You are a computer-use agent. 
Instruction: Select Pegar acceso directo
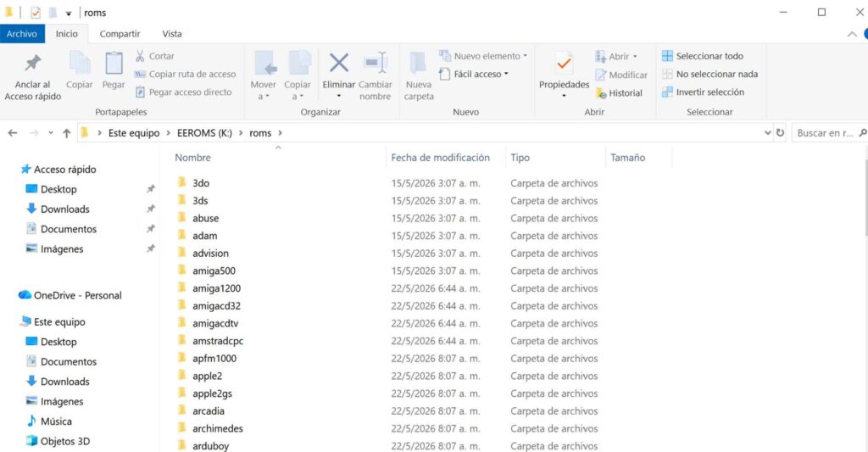(x=183, y=92)
